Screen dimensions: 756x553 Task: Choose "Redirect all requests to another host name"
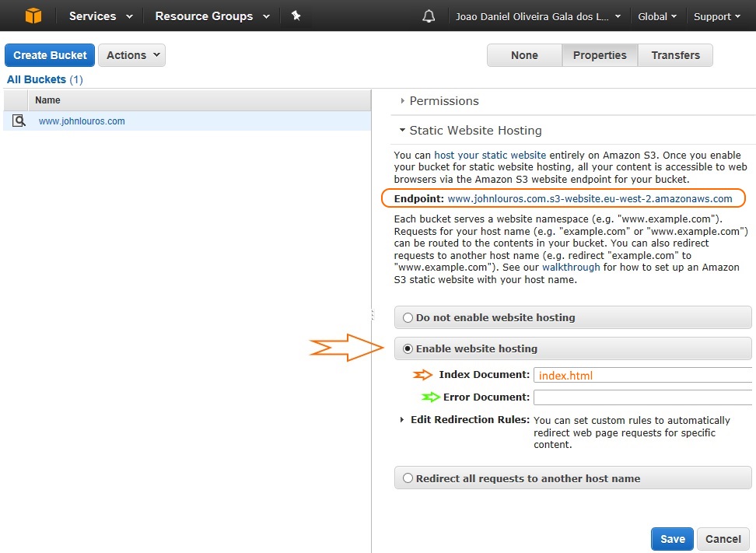tap(408, 477)
